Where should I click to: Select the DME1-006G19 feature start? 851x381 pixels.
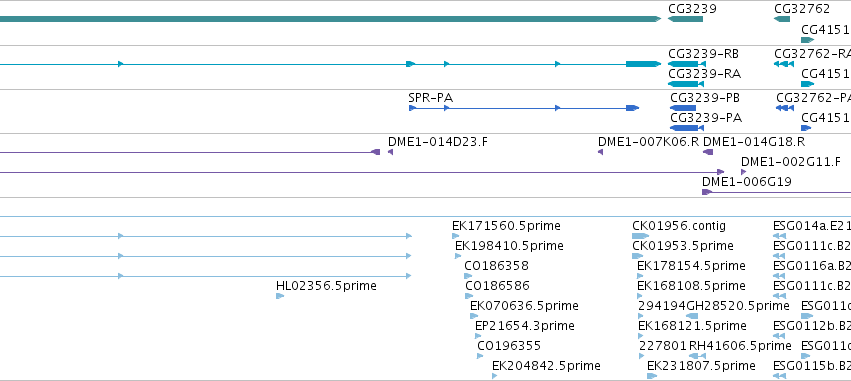click(x=707, y=192)
